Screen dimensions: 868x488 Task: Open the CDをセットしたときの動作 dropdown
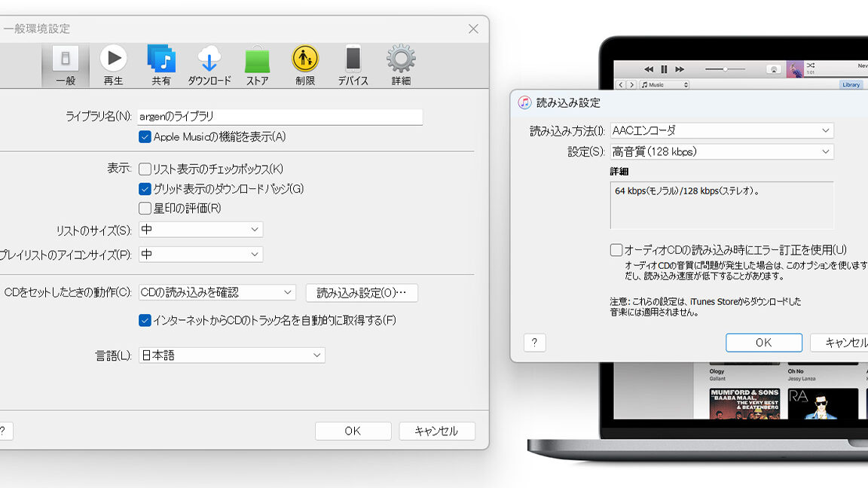pos(217,292)
